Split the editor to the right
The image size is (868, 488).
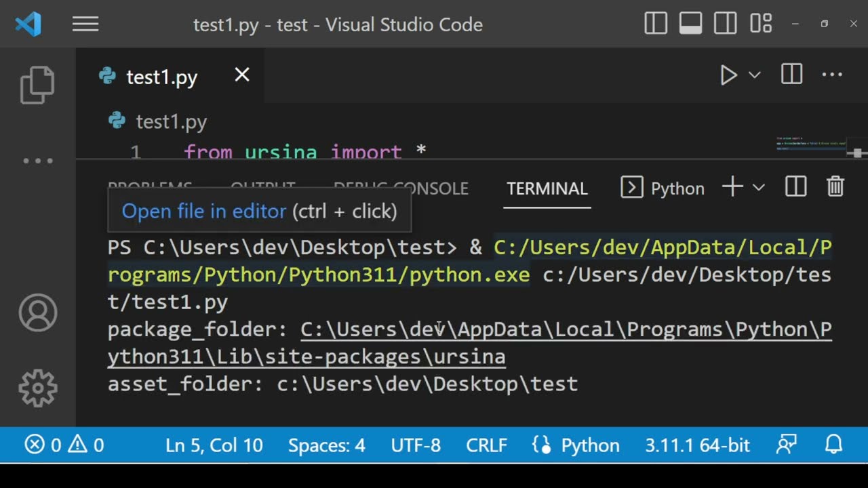(x=791, y=75)
